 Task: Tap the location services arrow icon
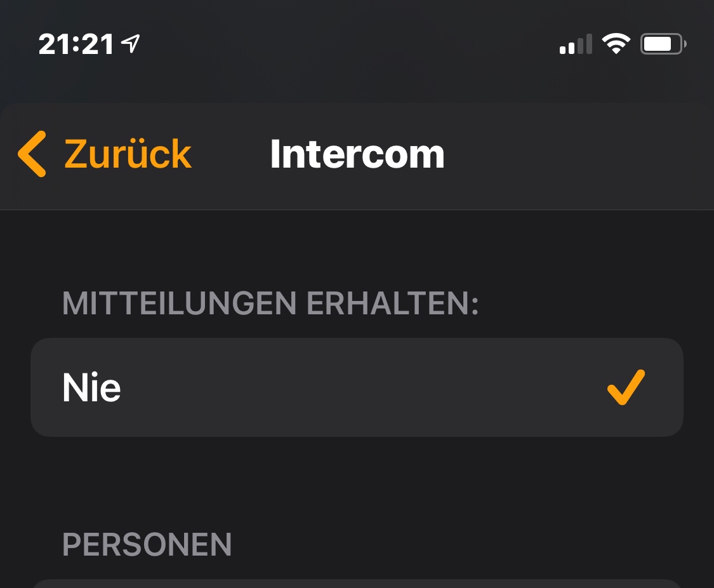[x=131, y=44]
